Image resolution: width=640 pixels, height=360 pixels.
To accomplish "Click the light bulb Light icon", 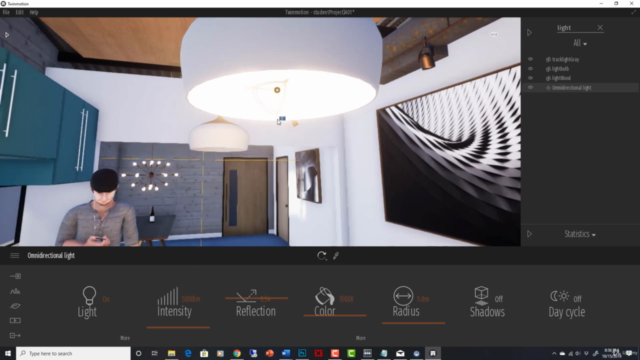I will pos(89,295).
